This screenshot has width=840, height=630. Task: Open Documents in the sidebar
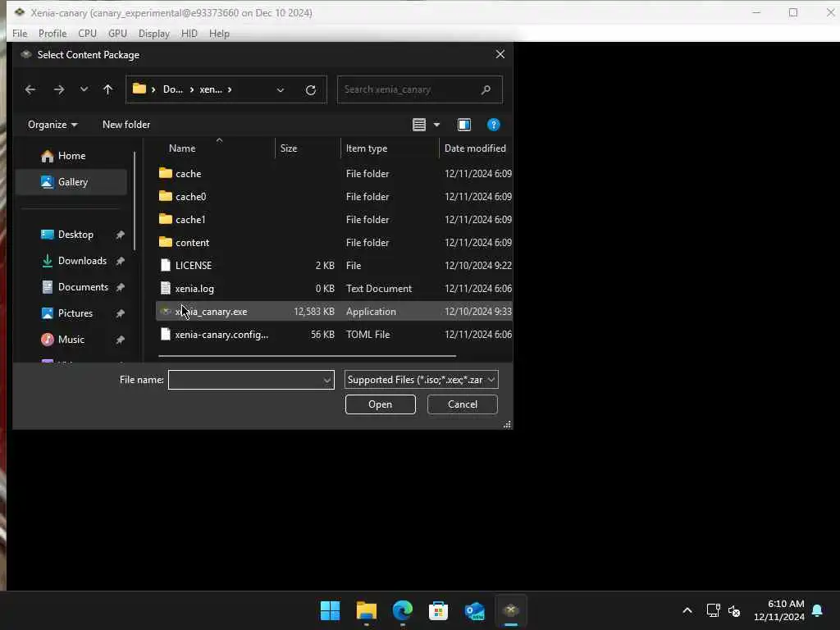[x=83, y=287]
